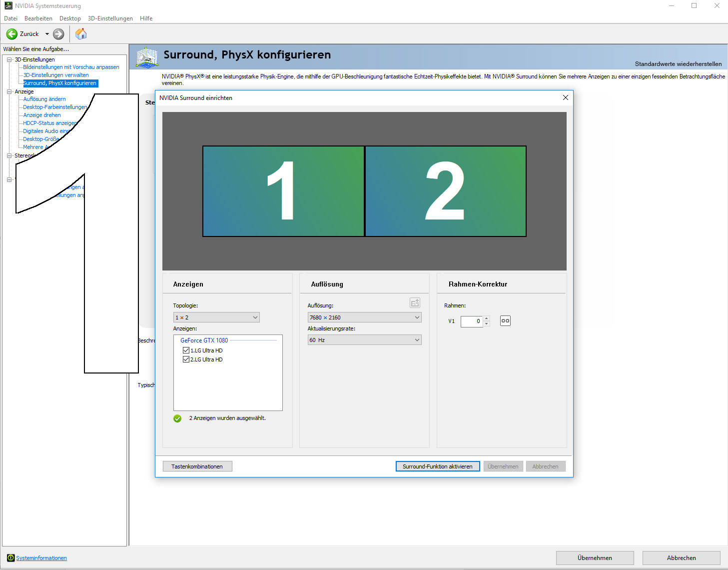
Task: Click main window Übernehmen button at bottom
Action: click(x=595, y=558)
